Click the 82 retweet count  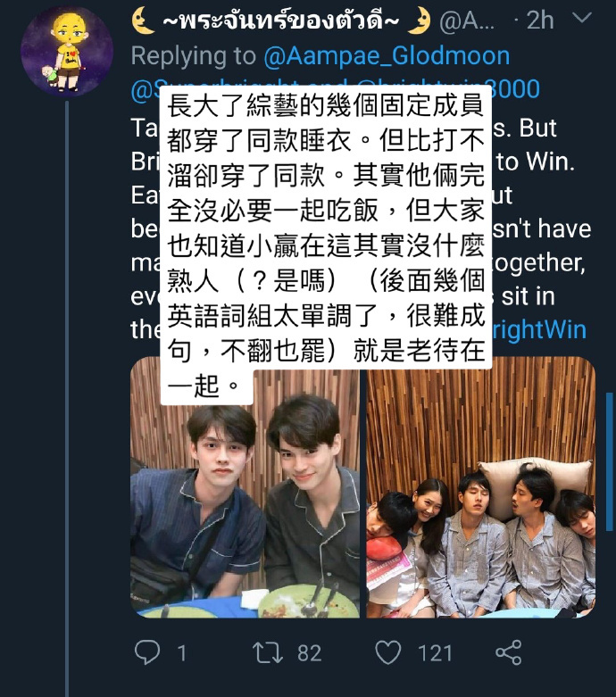(x=310, y=653)
